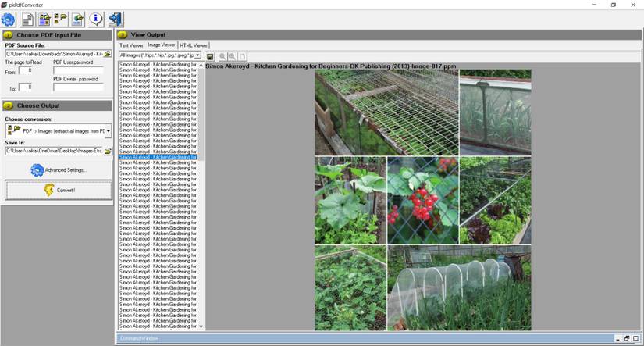Focus the PDF User password field

coord(78,70)
